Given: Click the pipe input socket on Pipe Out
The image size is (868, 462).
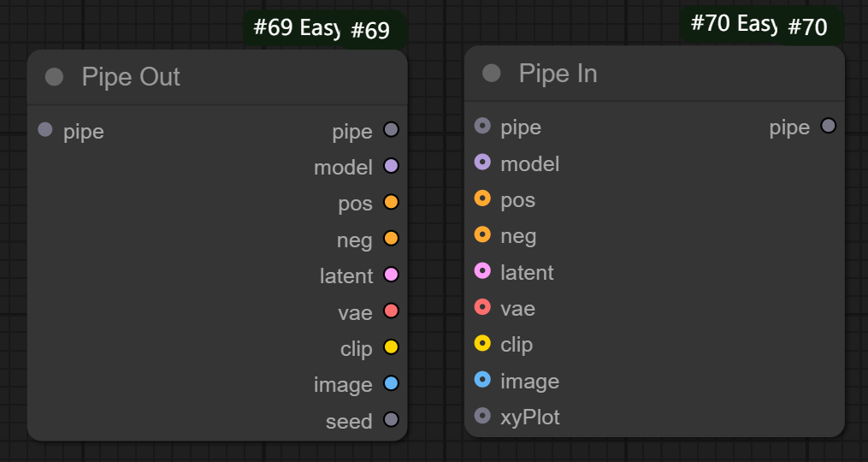Looking at the screenshot, I should [45, 130].
